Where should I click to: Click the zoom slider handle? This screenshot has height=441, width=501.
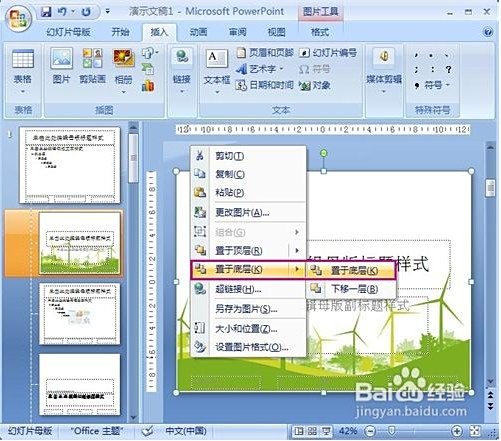[x=392, y=431]
